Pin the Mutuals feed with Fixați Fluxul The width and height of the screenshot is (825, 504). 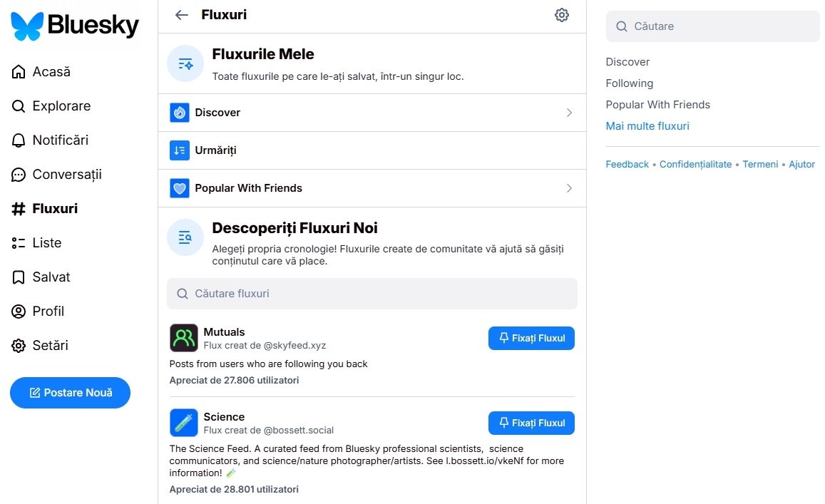tap(531, 339)
